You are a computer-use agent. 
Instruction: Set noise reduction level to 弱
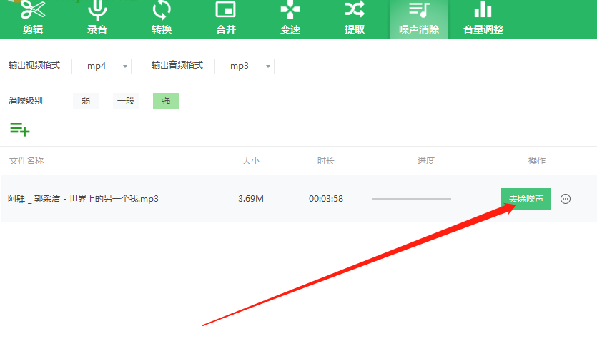[x=86, y=101]
